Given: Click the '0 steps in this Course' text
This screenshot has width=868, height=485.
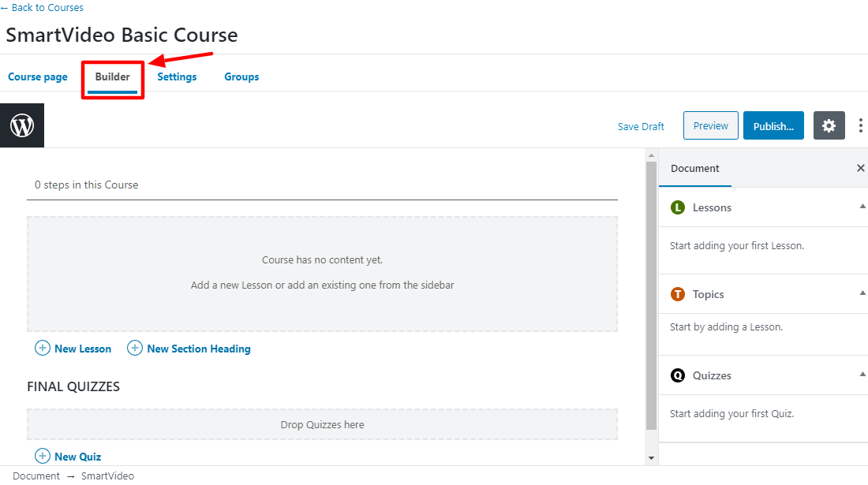Looking at the screenshot, I should (x=86, y=185).
